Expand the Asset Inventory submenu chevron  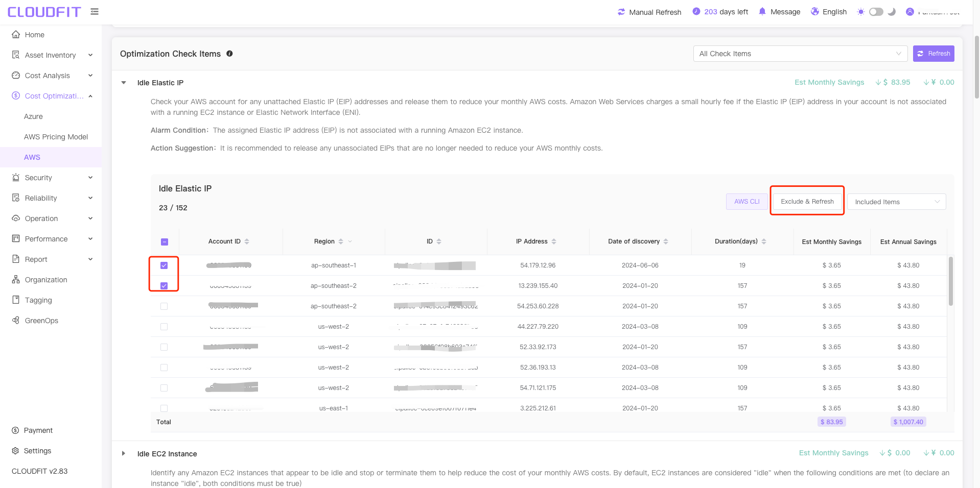coord(90,55)
